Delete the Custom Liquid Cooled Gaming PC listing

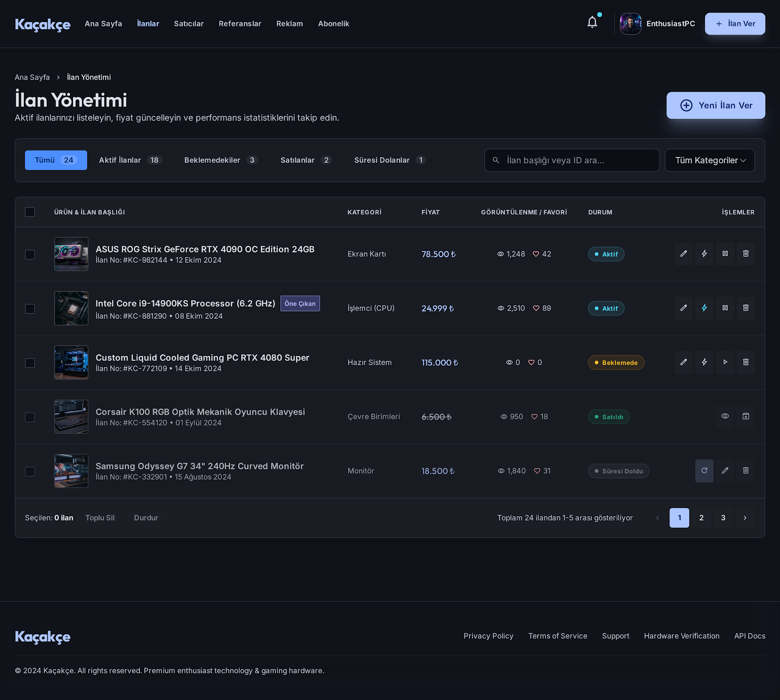tap(746, 362)
